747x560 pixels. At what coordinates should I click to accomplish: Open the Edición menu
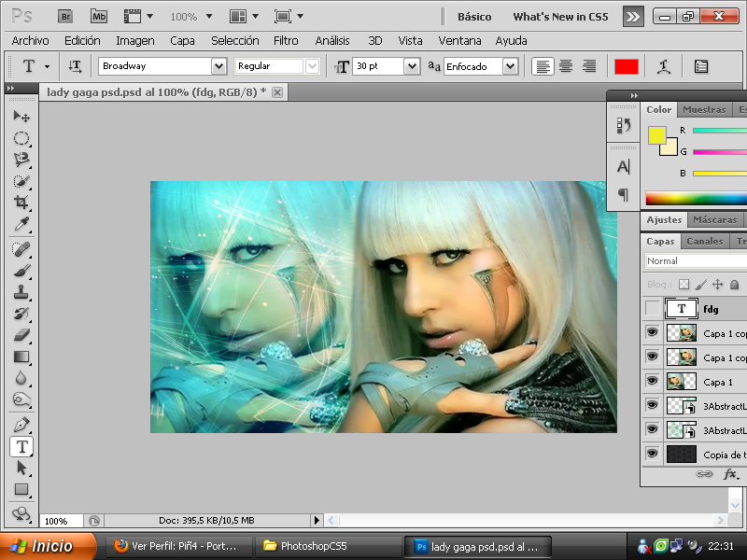(x=82, y=41)
